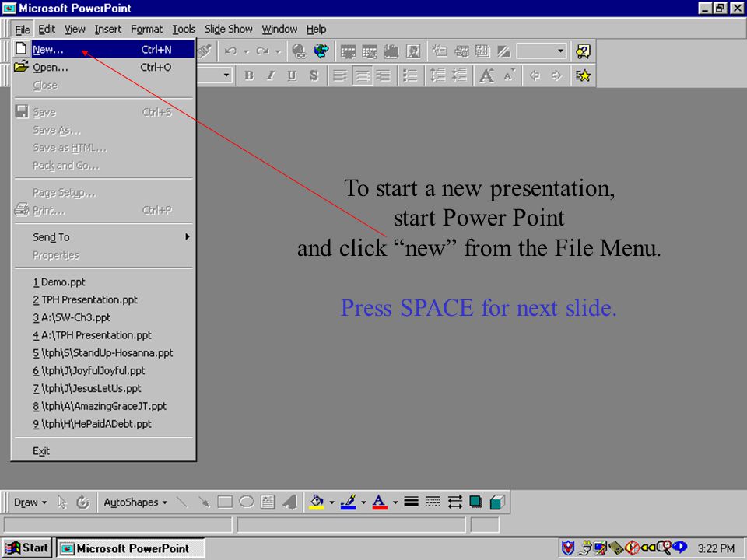Viewport: 747px width, 560px height.
Task: Open the AutoShapes dropdown
Action: [135, 502]
